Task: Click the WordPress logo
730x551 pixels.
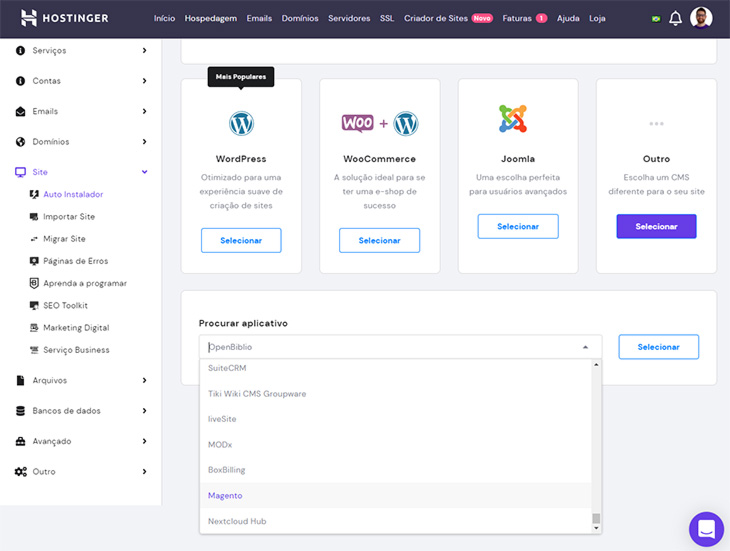Action: tap(241, 123)
